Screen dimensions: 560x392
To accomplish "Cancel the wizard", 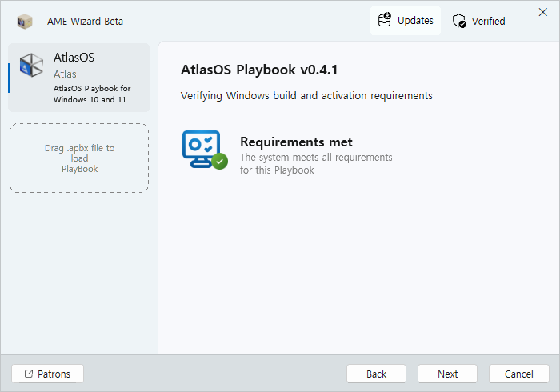I will pos(519,374).
